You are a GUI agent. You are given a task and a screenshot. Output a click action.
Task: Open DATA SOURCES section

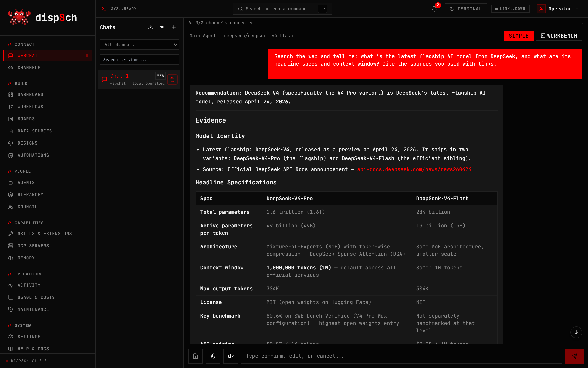48,131
